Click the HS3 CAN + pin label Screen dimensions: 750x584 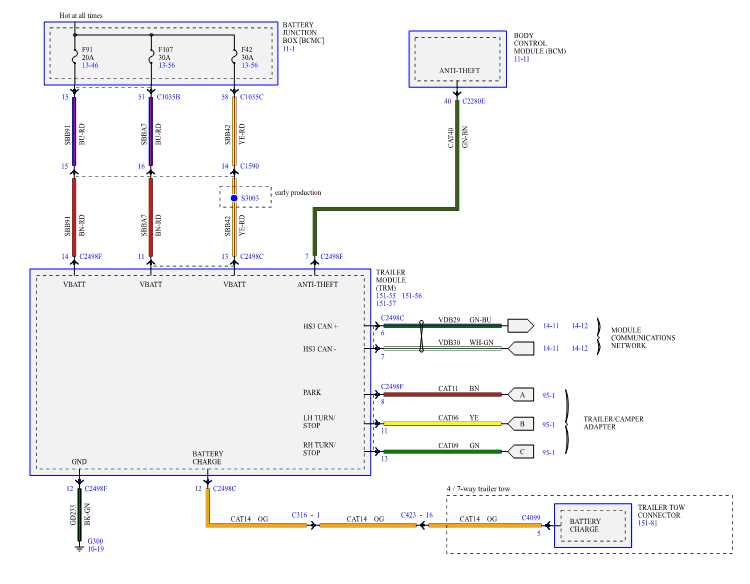pos(320,326)
